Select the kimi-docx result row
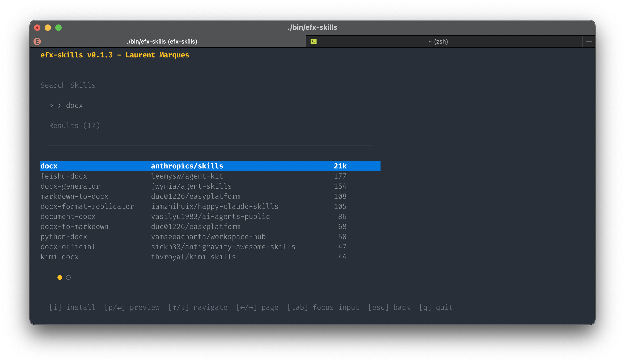Screen dimensions: 625x364 [x=60, y=257]
